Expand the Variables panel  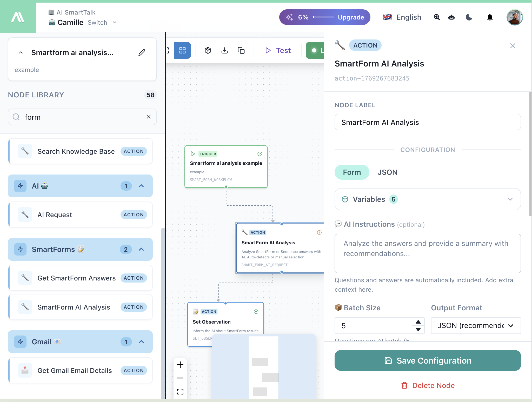tap(510, 199)
